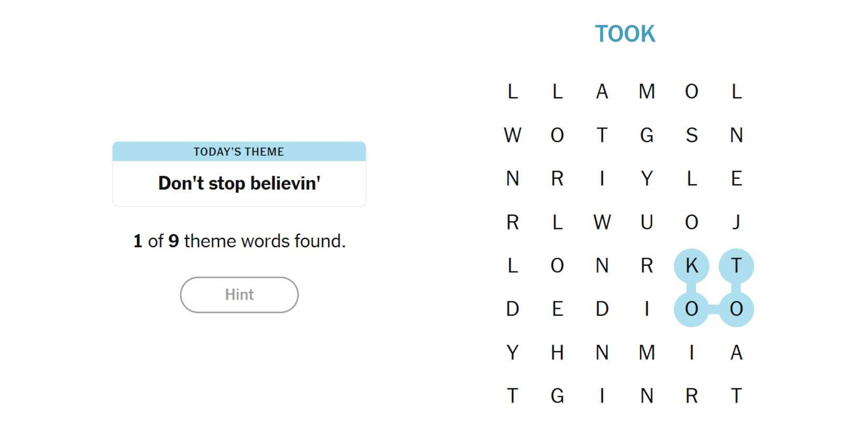Click the highlighted letter K
The height and width of the screenshot is (434, 868).
691,266
